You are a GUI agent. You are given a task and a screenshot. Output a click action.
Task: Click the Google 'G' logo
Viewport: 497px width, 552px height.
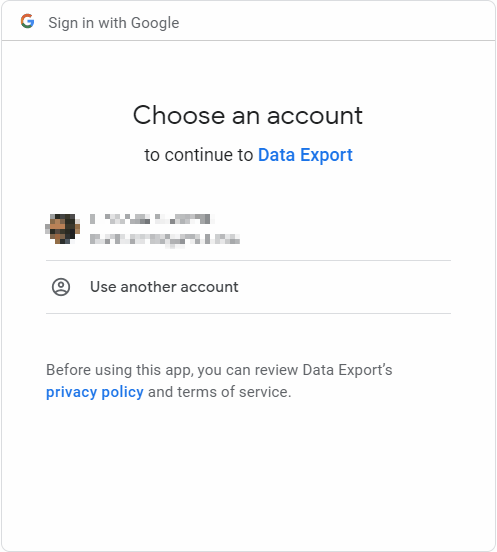pos(27,21)
